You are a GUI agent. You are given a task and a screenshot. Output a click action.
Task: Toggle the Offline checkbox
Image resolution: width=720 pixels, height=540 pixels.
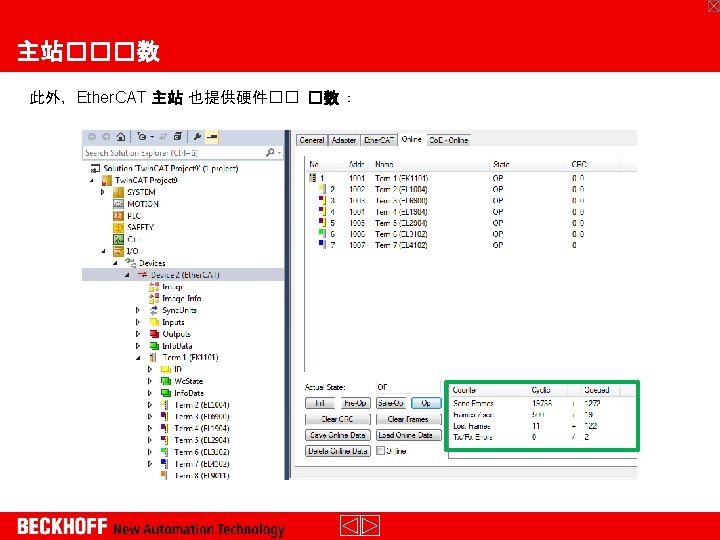(x=380, y=450)
